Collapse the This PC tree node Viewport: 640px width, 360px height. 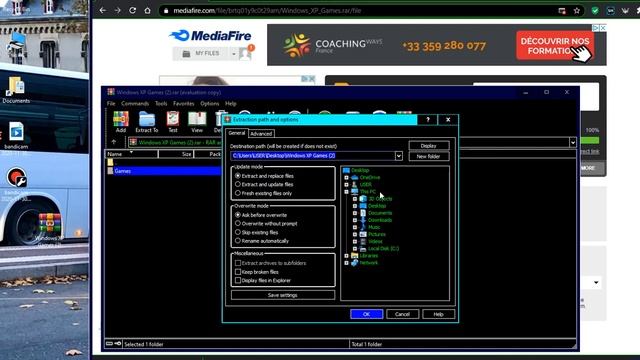pos(347,191)
